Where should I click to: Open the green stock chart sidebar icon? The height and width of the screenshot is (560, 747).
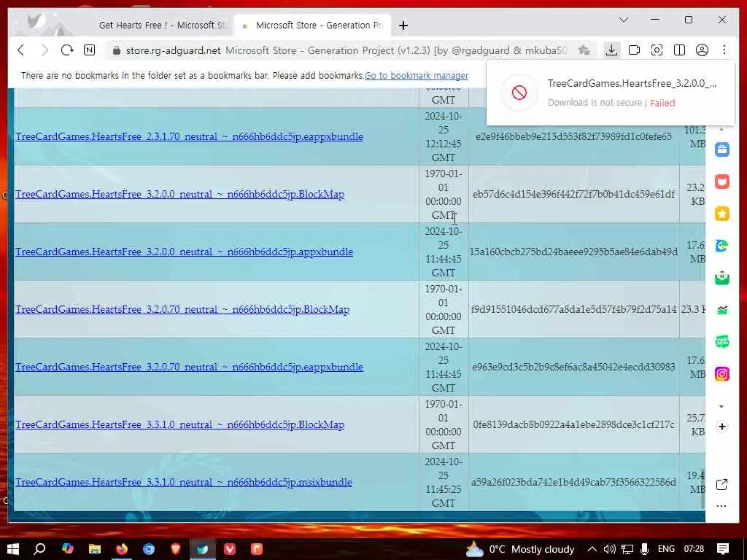tap(721, 310)
